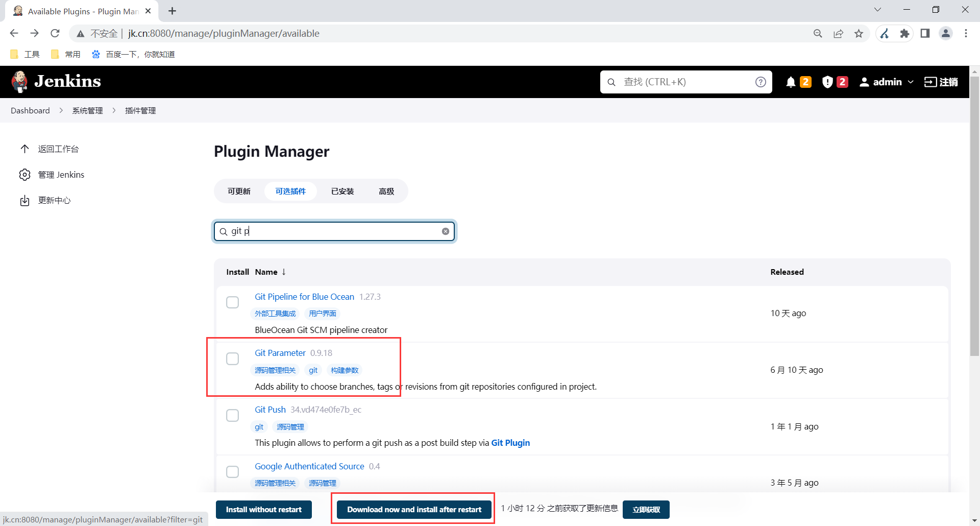980x526 pixels.
Task: Expand Dashboard breadcrumb chevron
Action: click(61, 110)
